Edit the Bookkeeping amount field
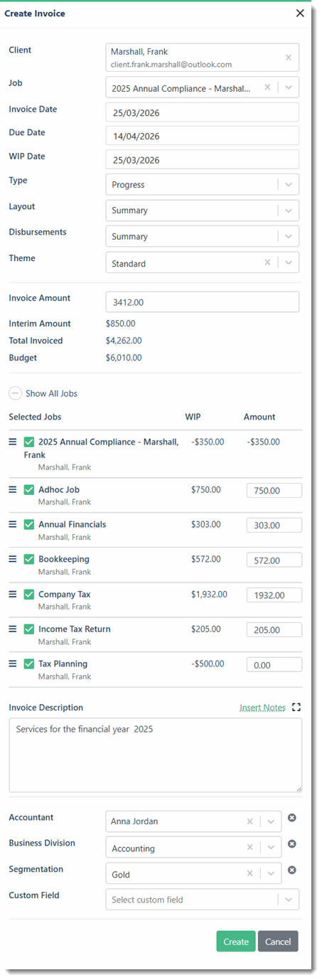The height and width of the screenshot is (980, 322). pyautogui.click(x=274, y=560)
